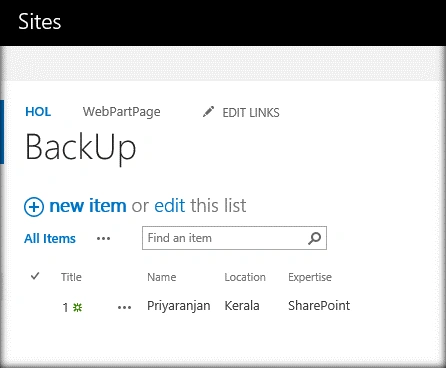Click the search magnifier icon

click(314, 238)
